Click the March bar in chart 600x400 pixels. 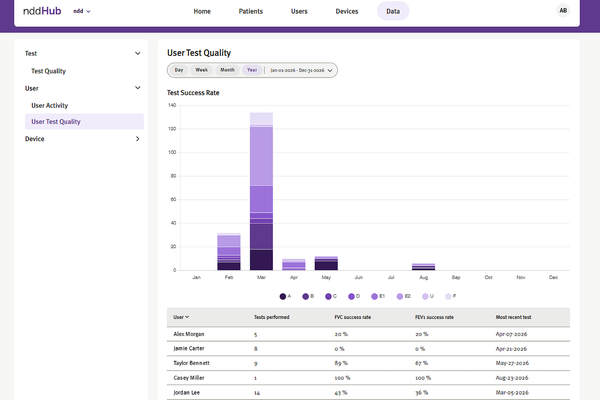[261, 191]
